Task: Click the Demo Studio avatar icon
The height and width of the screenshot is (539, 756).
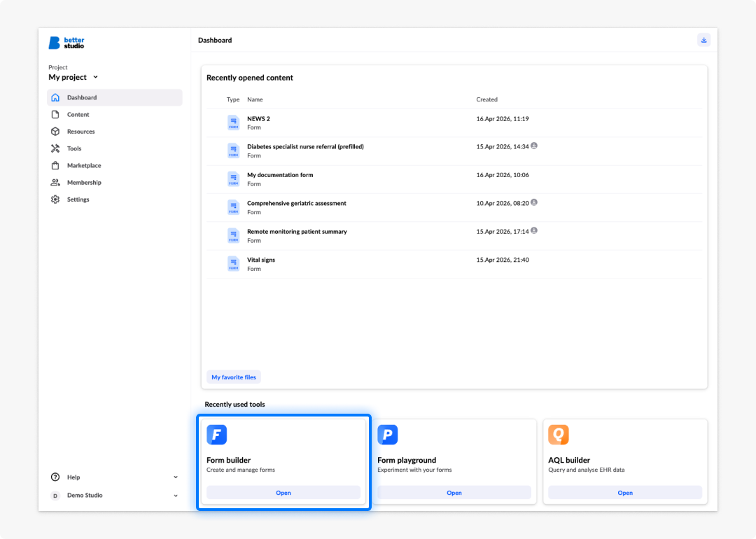Action: (x=55, y=496)
